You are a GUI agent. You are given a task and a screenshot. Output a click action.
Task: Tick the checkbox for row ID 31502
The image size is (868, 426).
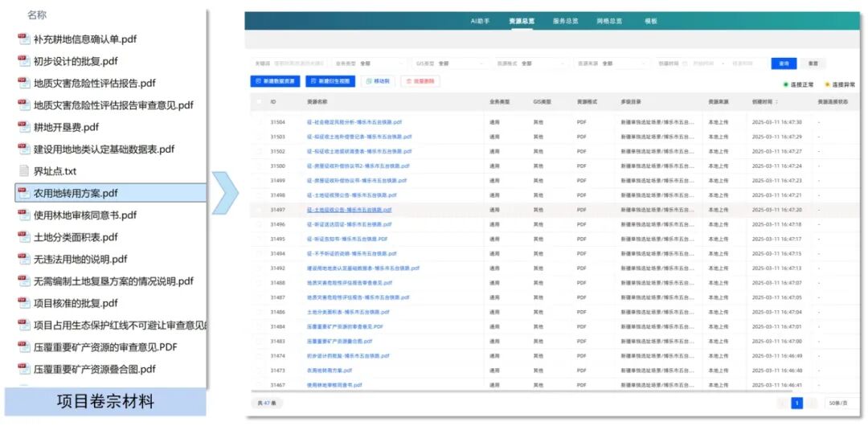coord(259,151)
